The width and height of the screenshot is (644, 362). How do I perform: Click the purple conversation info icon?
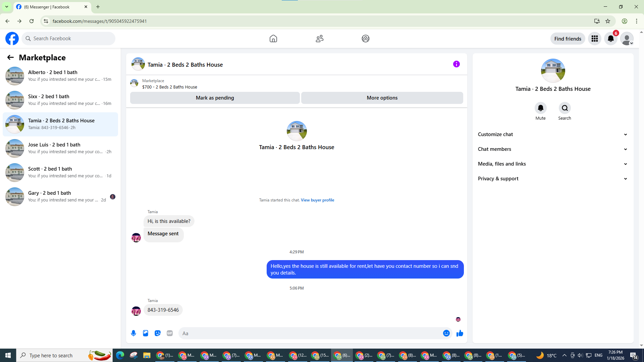click(456, 64)
